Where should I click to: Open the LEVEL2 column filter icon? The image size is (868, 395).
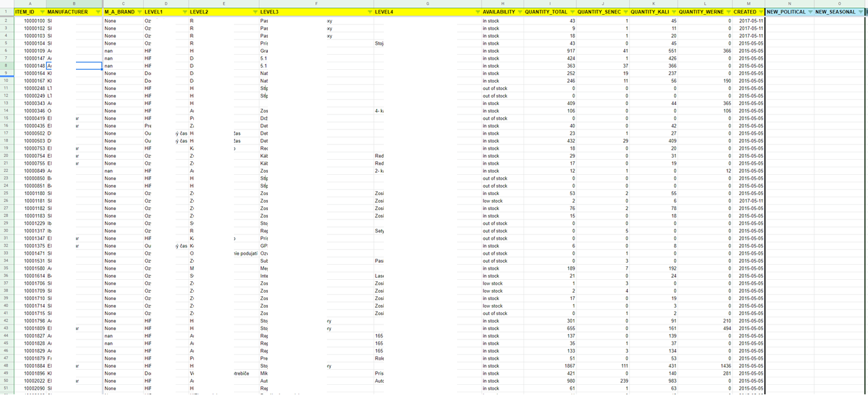pos(255,12)
